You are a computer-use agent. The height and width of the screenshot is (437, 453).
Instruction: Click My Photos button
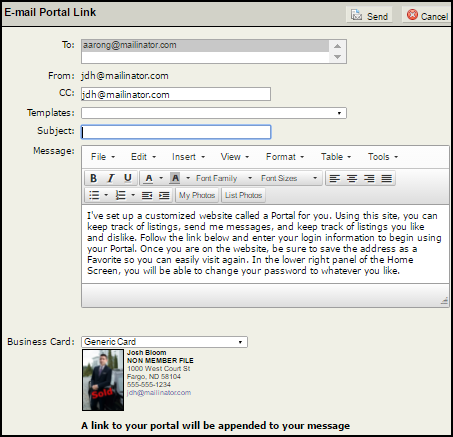[197, 195]
